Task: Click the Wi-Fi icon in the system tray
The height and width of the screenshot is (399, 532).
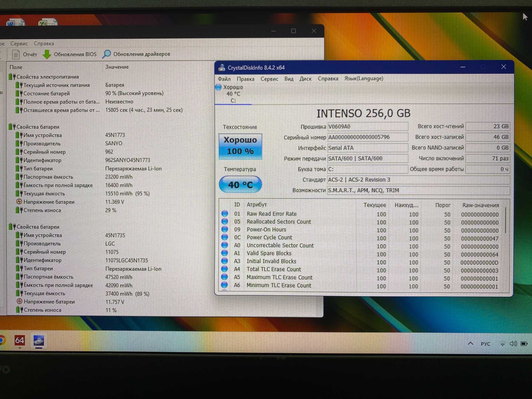Action: coord(502,344)
